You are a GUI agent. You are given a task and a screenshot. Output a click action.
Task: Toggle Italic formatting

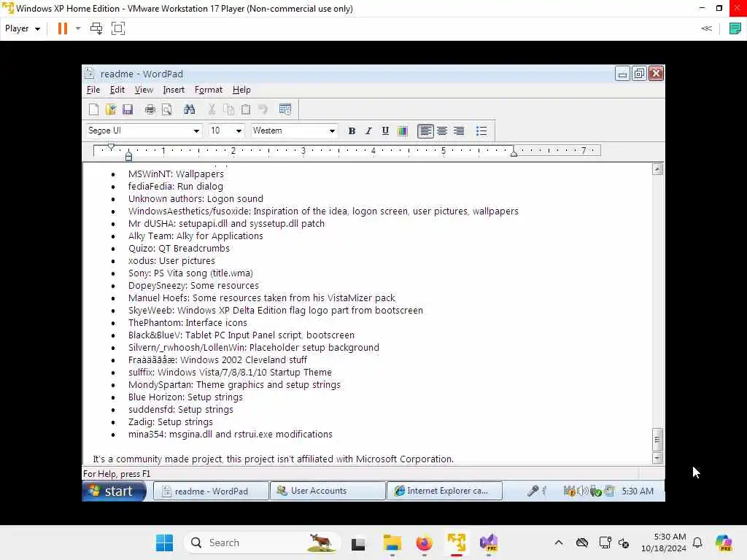[x=368, y=131]
